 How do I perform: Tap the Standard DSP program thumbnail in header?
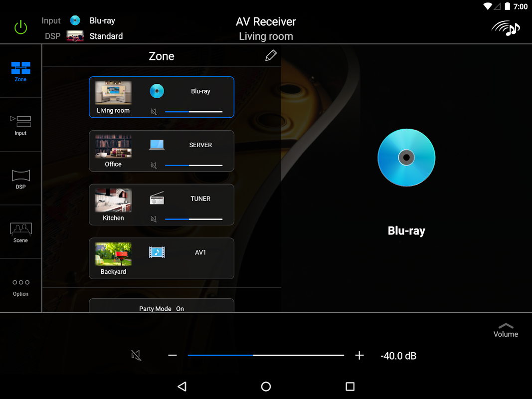point(75,36)
